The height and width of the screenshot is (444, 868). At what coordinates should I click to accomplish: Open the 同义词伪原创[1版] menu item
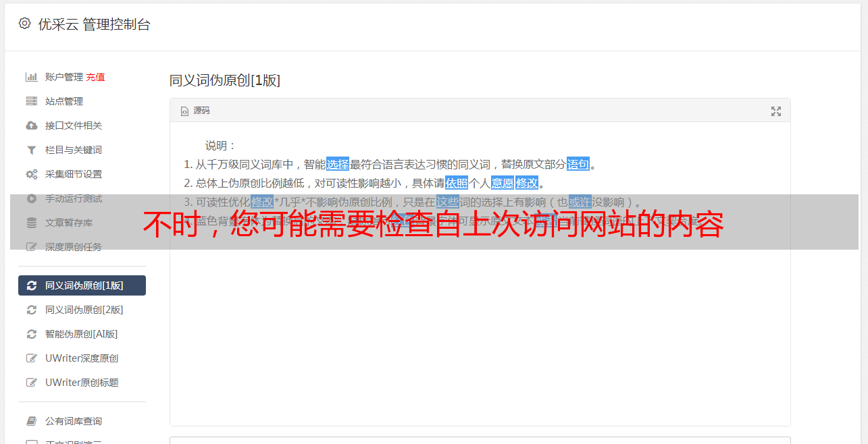[82, 285]
